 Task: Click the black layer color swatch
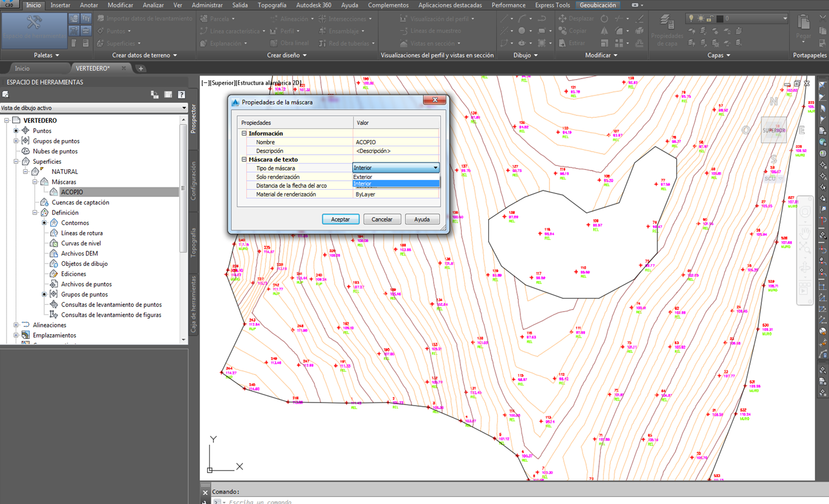[x=719, y=18]
